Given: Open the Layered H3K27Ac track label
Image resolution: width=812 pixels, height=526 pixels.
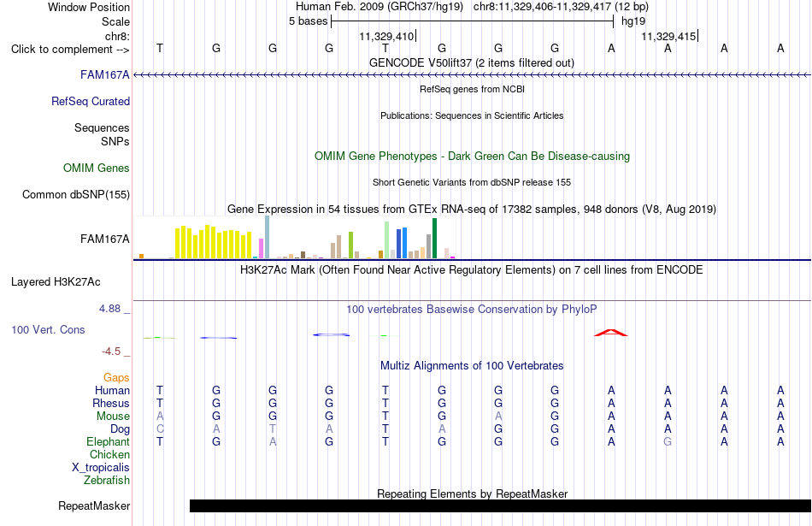Looking at the screenshot, I should pyautogui.click(x=56, y=282).
